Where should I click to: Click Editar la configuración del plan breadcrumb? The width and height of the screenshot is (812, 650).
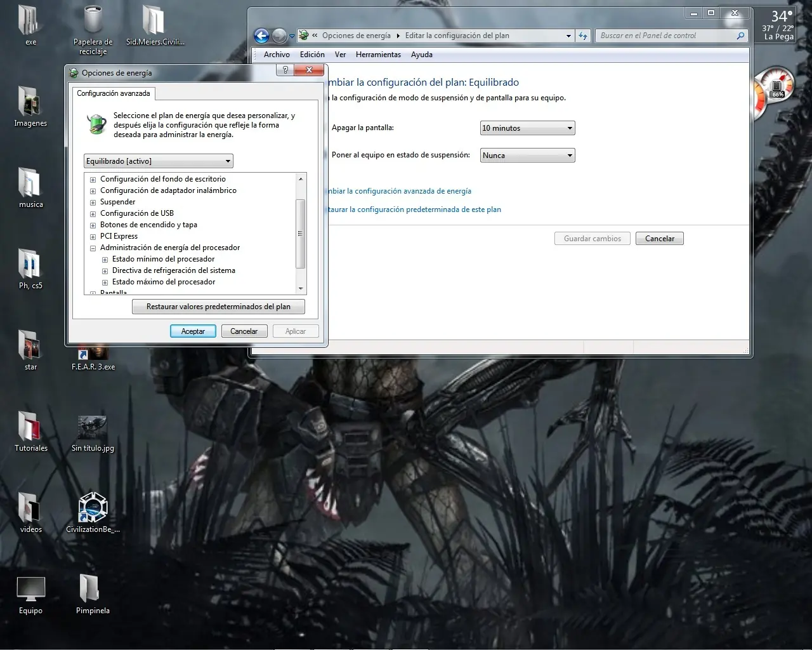pyautogui.click(x=457, y=36)
